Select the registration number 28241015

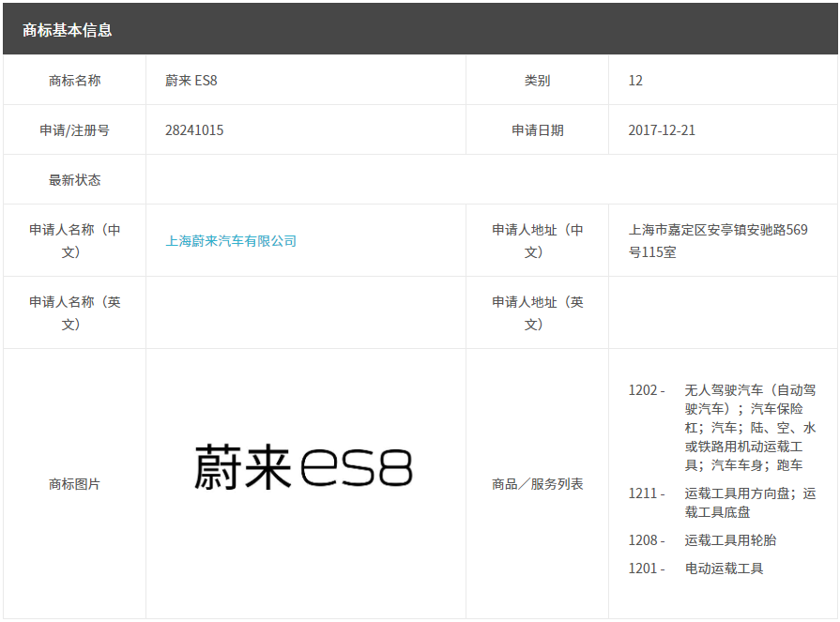click(192, 129)
